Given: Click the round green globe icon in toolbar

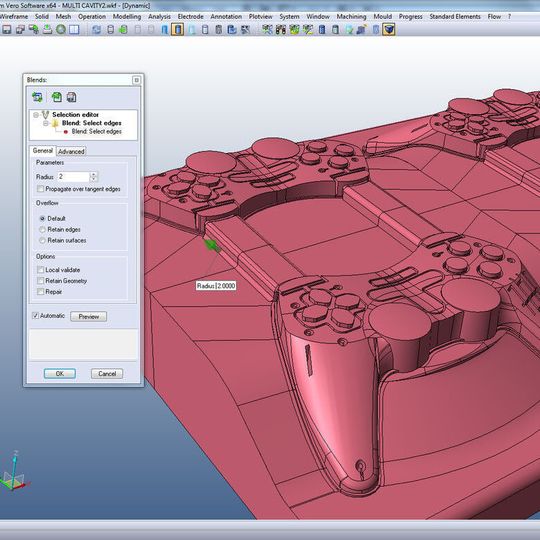Looking at the screenshot, I should click(x=61, y=30).
